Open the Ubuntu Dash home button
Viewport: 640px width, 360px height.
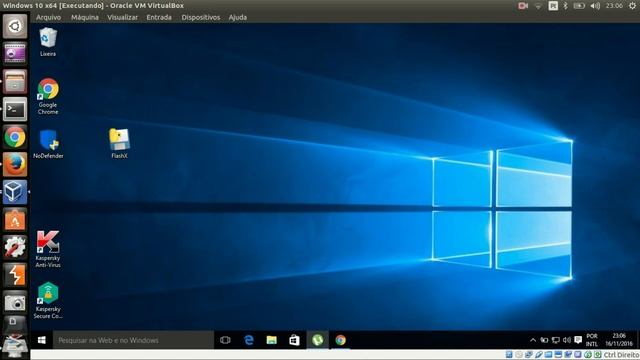tap(15, 27)
